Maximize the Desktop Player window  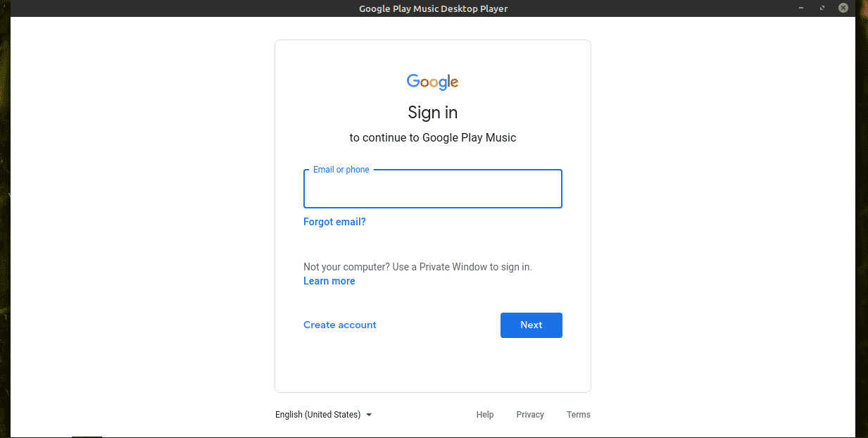(822, 8)
